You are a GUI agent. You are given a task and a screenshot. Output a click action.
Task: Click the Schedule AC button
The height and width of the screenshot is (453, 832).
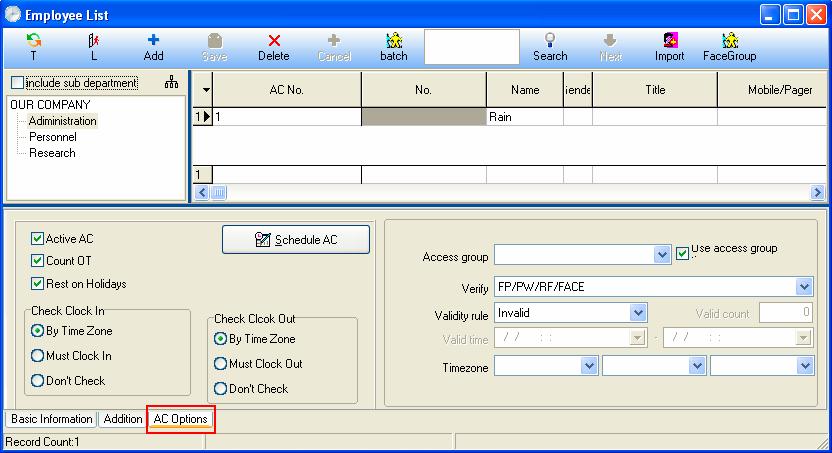pos(296,240)
